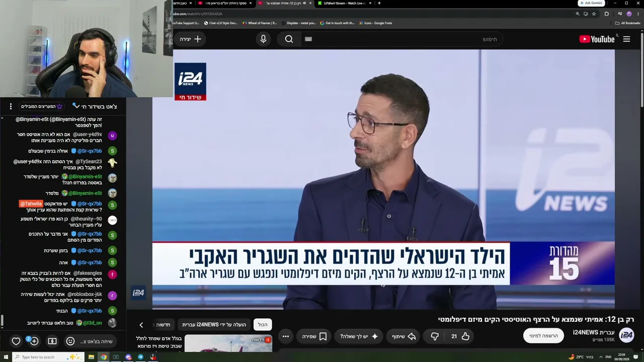Send a heart reaction in chat
Image resolution: width=644 pixels, height=362 pixels.
tap(16, 341)
